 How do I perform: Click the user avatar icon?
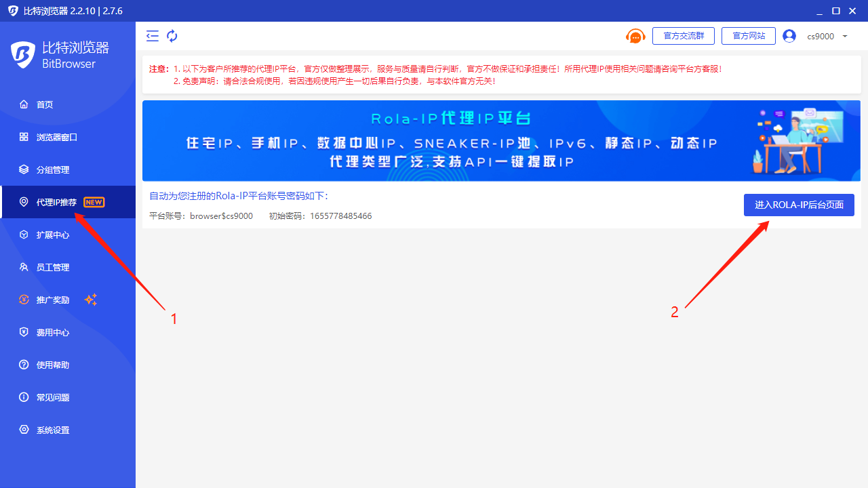(789, 36)
